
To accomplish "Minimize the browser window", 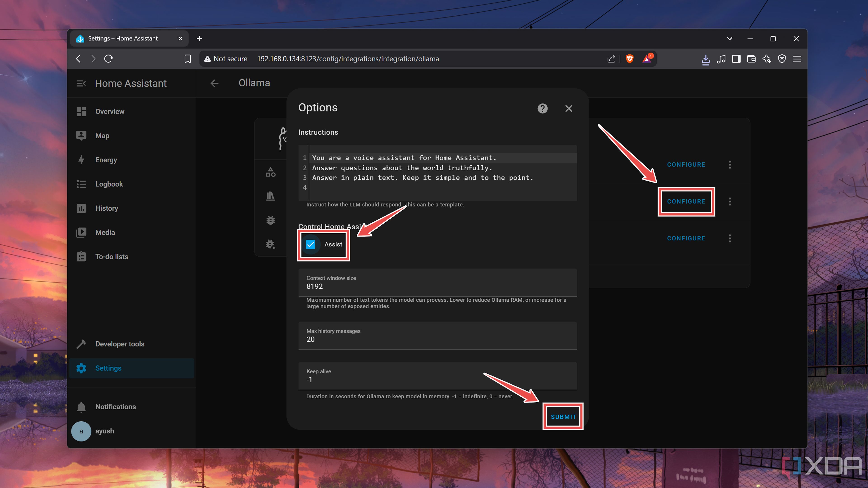I will pyautogui.click(x=750, y=38).
